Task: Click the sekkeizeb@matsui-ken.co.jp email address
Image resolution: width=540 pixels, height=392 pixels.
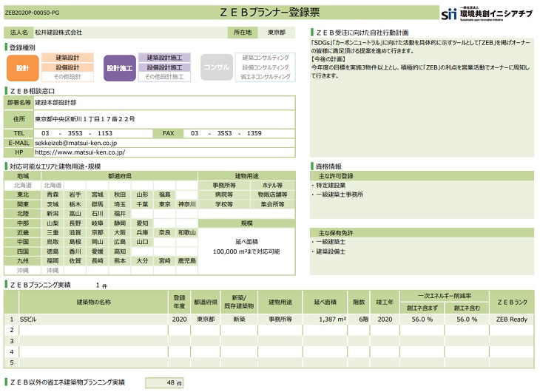Action: pyautogui.click(x=75, y=143)
